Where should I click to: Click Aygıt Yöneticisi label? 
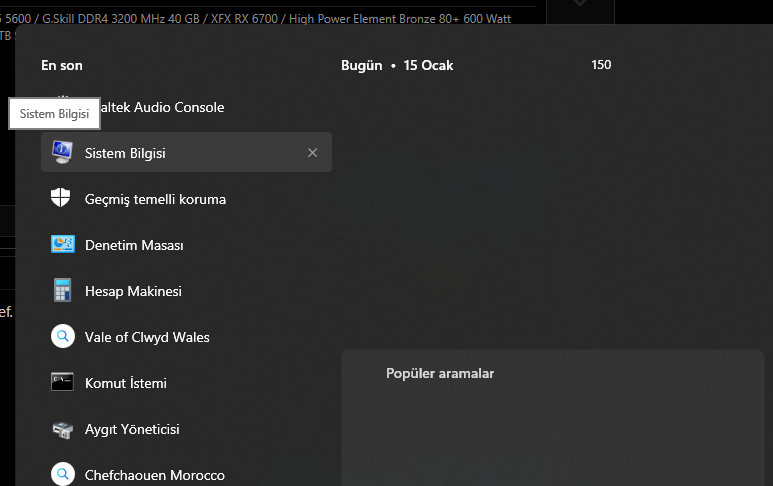tap(132, 429)
